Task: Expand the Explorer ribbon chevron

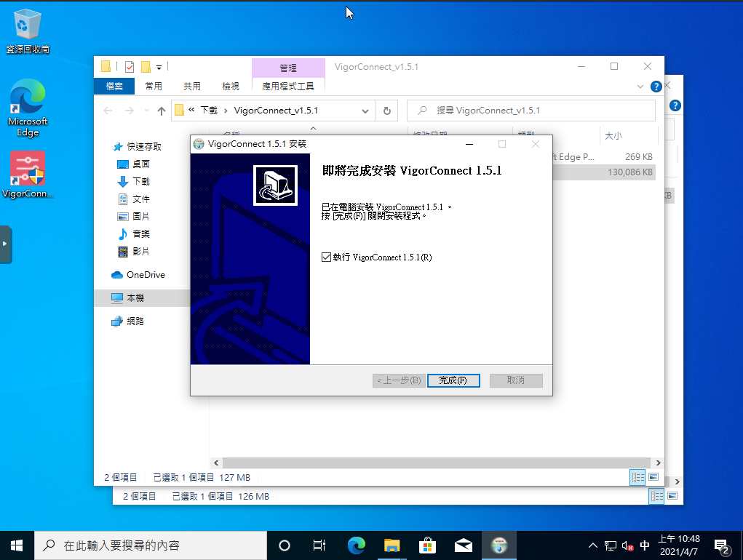Action: click(640, 86)
